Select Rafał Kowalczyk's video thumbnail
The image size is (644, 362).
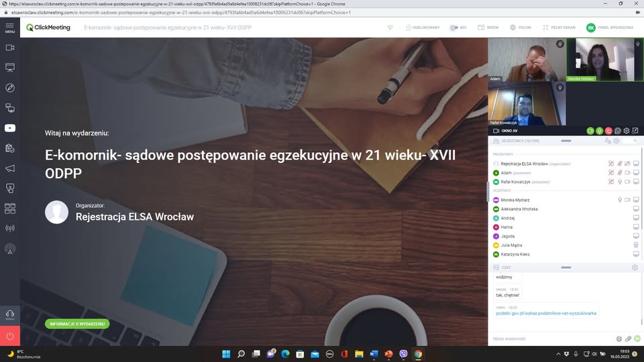click(527, 103)
